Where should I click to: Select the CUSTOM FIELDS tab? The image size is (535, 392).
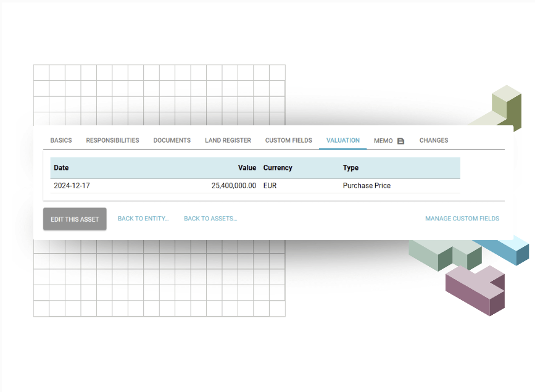[288, 140]
